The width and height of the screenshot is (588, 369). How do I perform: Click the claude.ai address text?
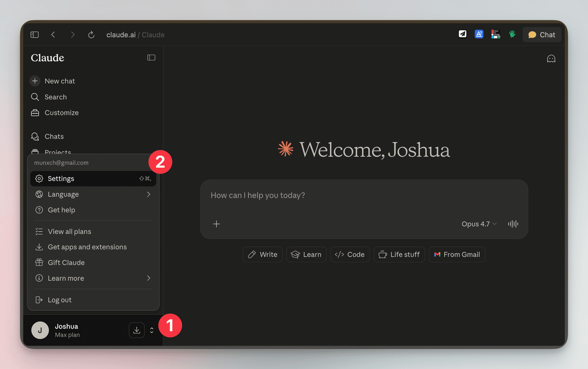point(121,35)
